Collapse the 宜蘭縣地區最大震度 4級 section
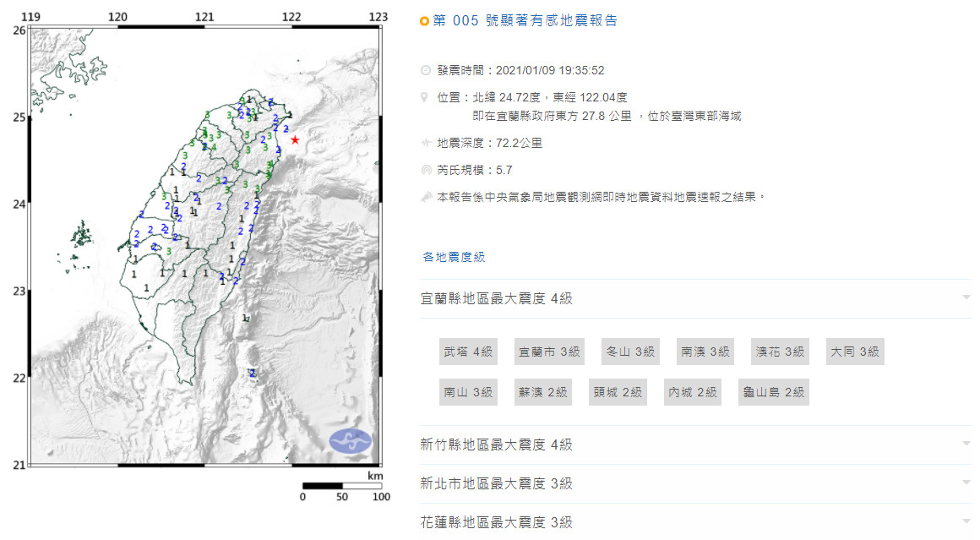Image resolution: width=980 pixels, height=540 pixels. click(x=966, y=298)
